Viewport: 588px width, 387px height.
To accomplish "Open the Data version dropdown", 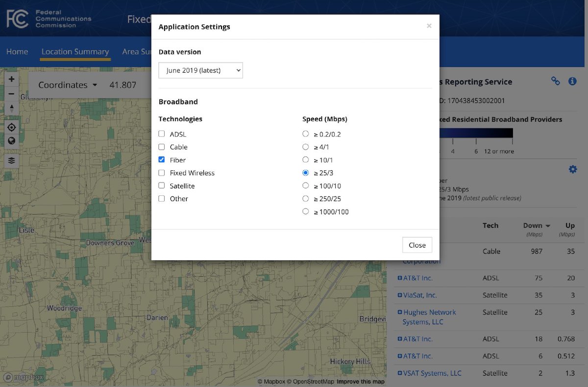I will coord(201,70).
